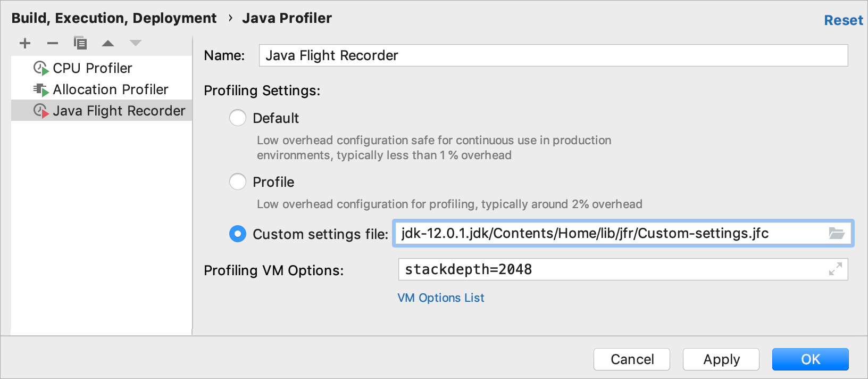Open the VM Options List link
Viewport: 868px width, 379px height.
441,298
